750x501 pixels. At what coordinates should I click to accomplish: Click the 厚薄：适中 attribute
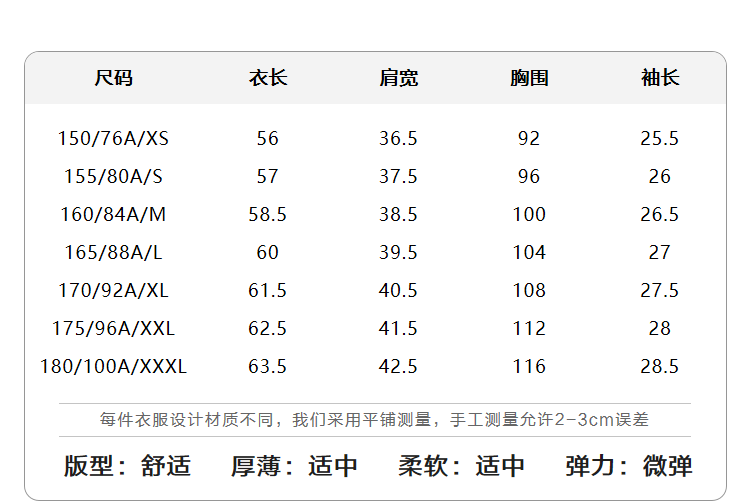coord(294,466)
